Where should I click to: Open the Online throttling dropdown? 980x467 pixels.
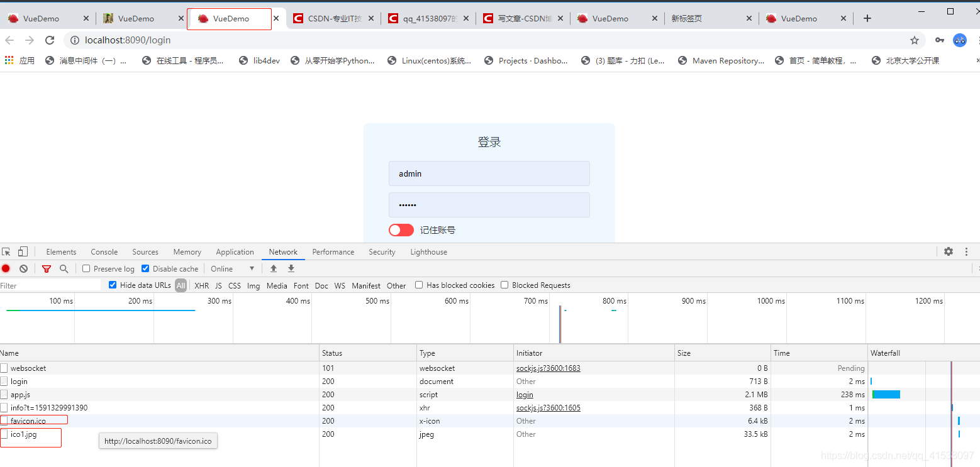coord(233,268)
